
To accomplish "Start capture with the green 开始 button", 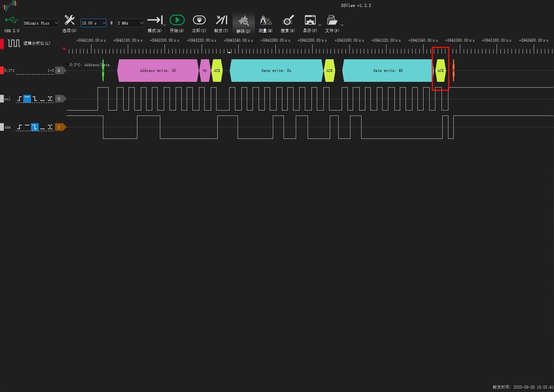I will [x=177, y=20].
